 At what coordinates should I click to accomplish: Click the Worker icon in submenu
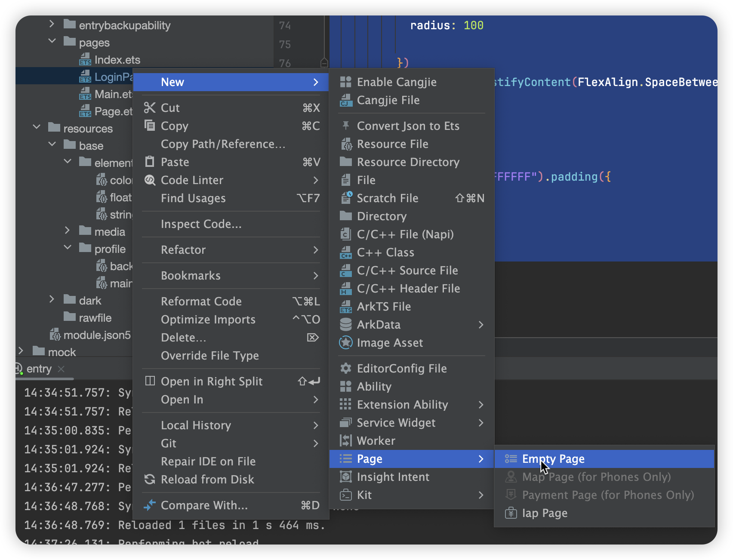pyautogui.click(x=346, y=441)
